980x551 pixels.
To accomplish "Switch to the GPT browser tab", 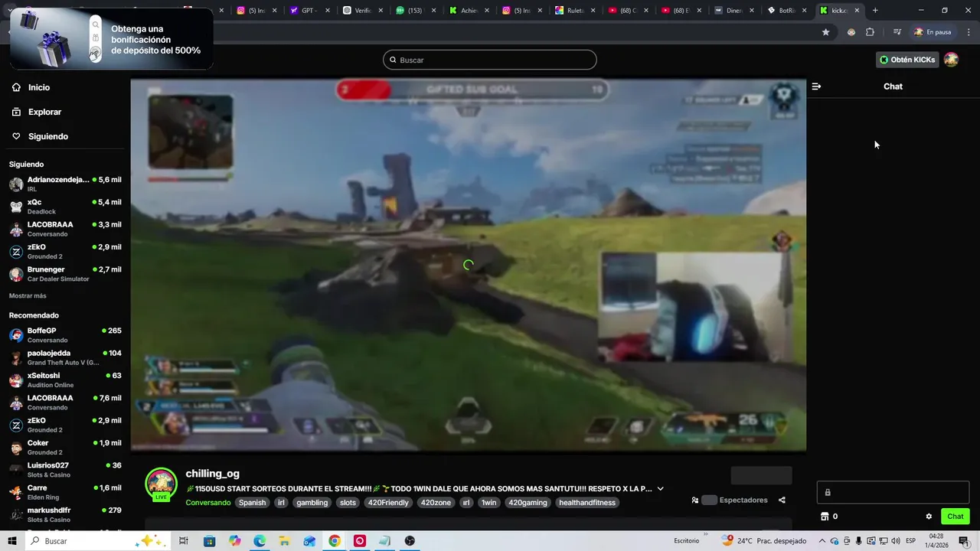I will [x=310, y=11].
